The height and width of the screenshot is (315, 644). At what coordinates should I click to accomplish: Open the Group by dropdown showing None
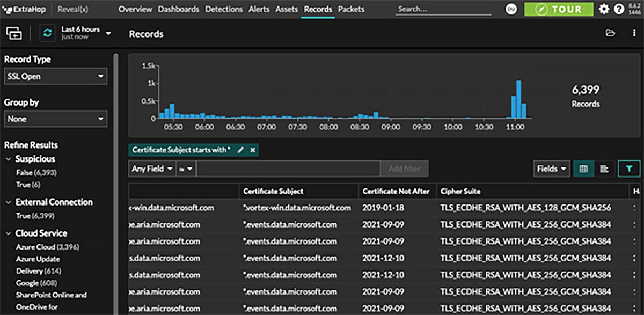tap(56, 119)
